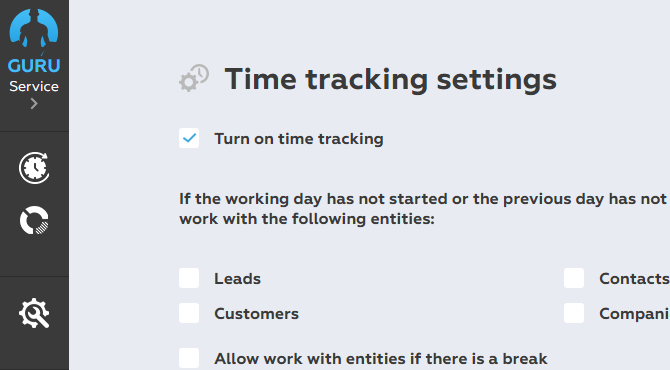Open the time tracking clock icon
670x370 pixels.
point(34,168)
